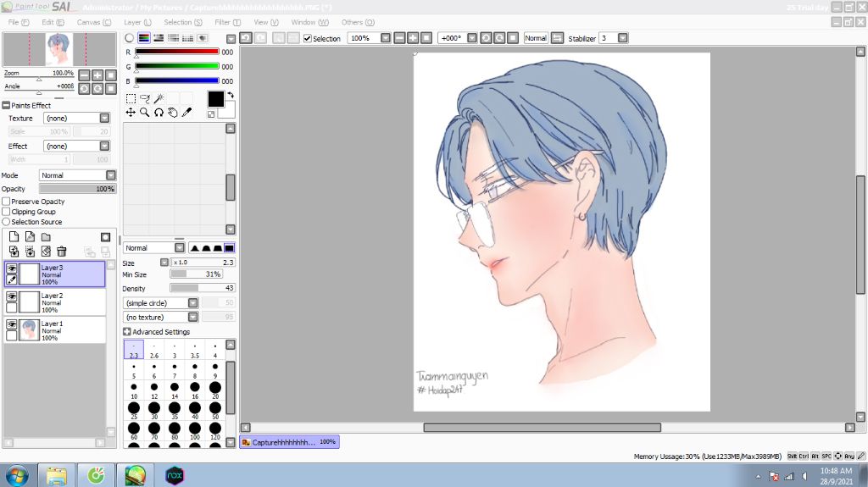Select the Zoom magnifier tool
Screen dimensions: 868x487
pos(144,113)
